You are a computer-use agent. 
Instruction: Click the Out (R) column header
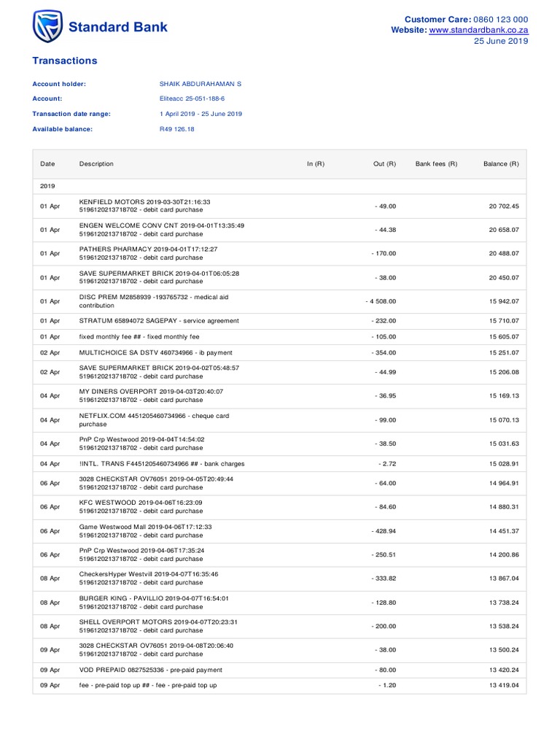385,164
